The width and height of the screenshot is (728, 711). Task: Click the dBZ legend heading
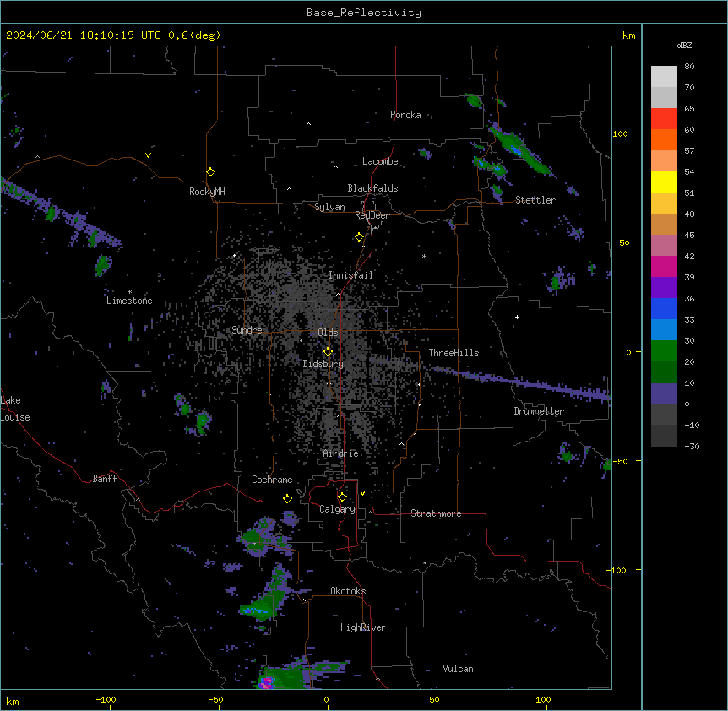pos(684,46)
